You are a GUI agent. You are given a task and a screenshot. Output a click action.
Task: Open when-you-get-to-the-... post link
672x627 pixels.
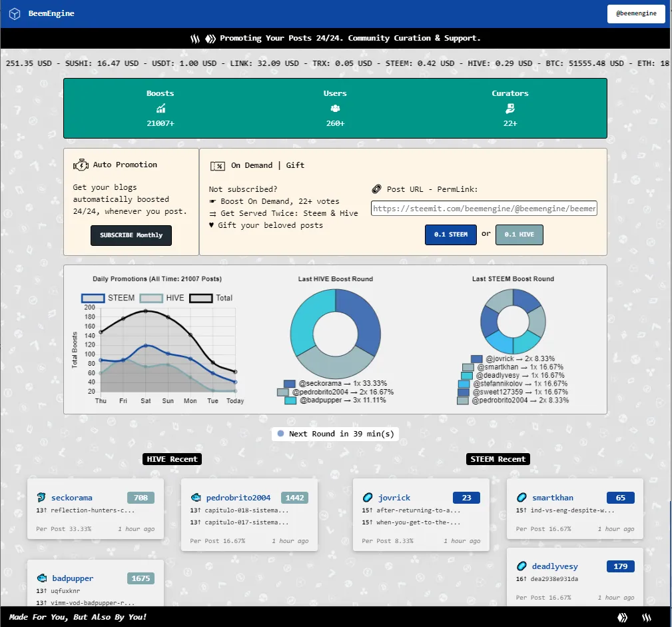(x=418, y=522)
